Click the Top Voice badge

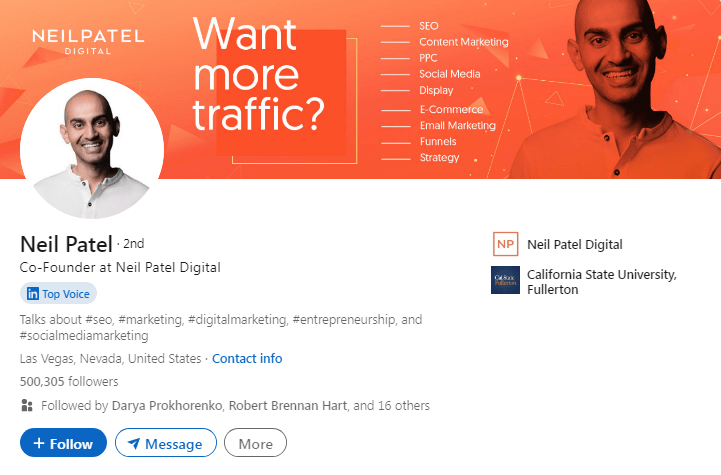(58, 294)
